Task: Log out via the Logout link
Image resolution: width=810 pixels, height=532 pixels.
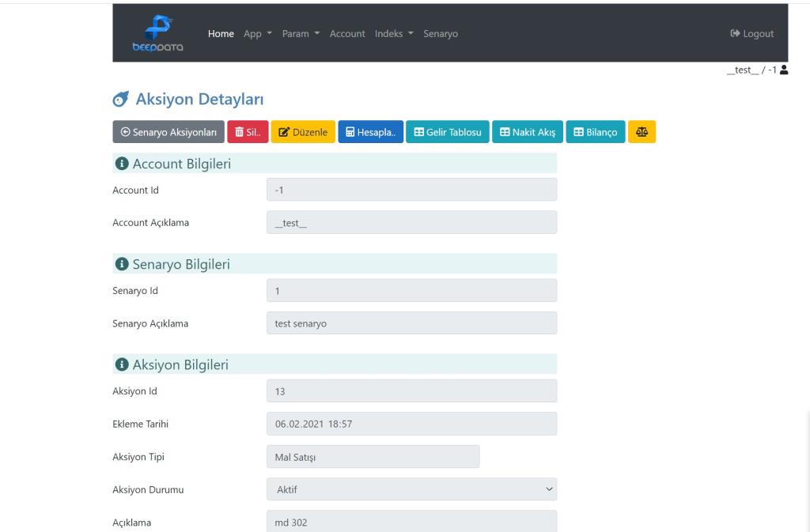Action: point(751,33)
